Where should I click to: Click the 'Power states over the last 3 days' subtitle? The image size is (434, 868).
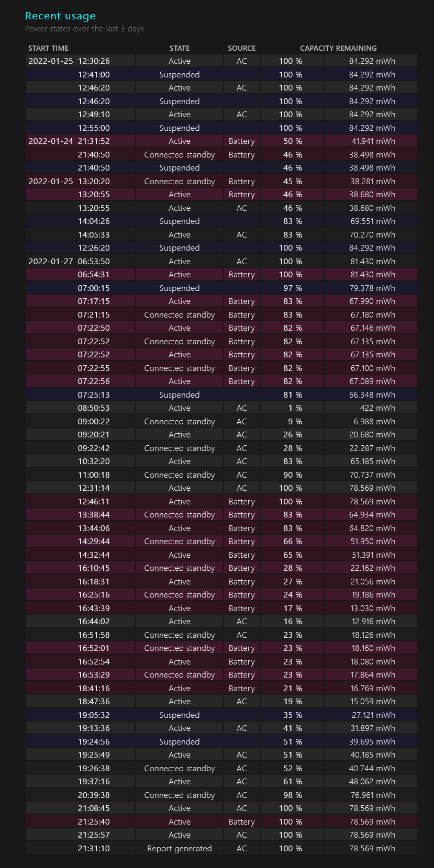click(x=84, y=29)
